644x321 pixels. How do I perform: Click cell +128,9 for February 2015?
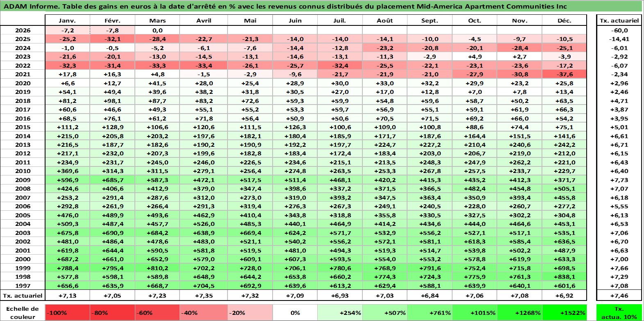pos(112,127)
